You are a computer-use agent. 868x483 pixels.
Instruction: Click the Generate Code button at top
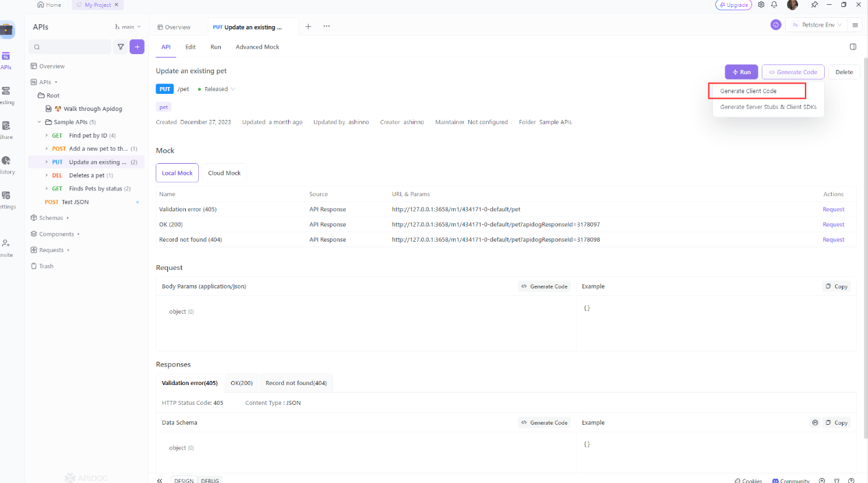tap(793, 72)
